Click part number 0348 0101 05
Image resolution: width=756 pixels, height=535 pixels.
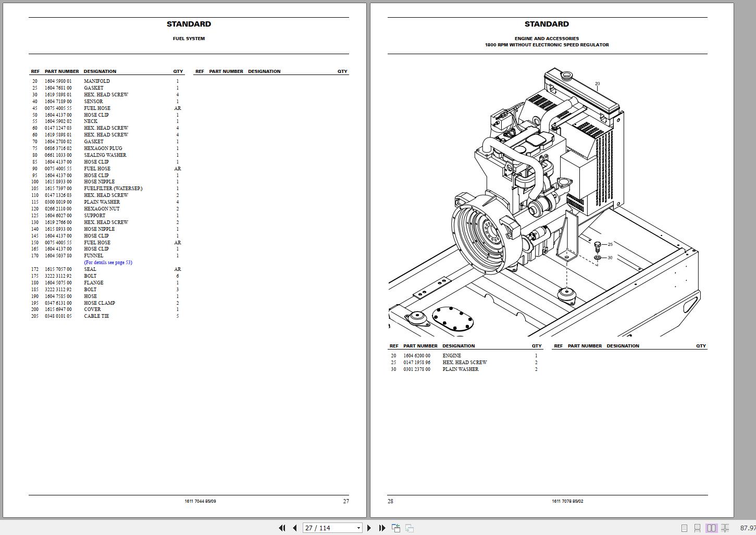(x=58, y=316)
